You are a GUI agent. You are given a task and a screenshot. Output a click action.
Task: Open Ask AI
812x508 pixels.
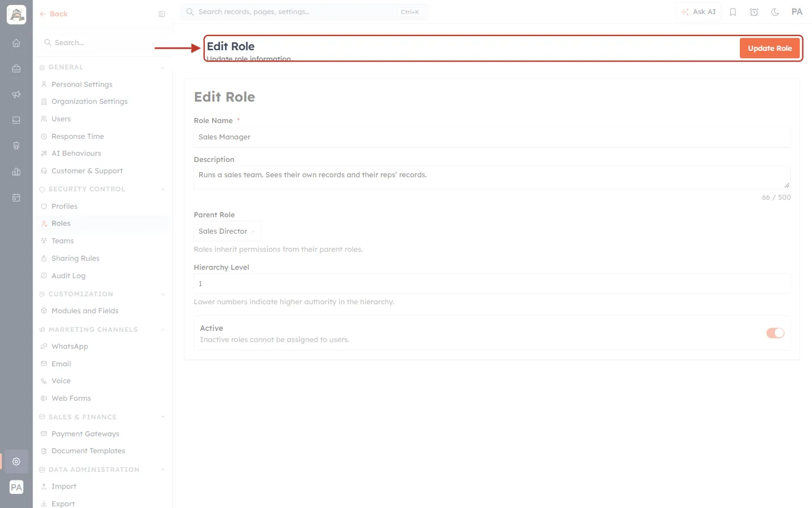coord(698,12)
